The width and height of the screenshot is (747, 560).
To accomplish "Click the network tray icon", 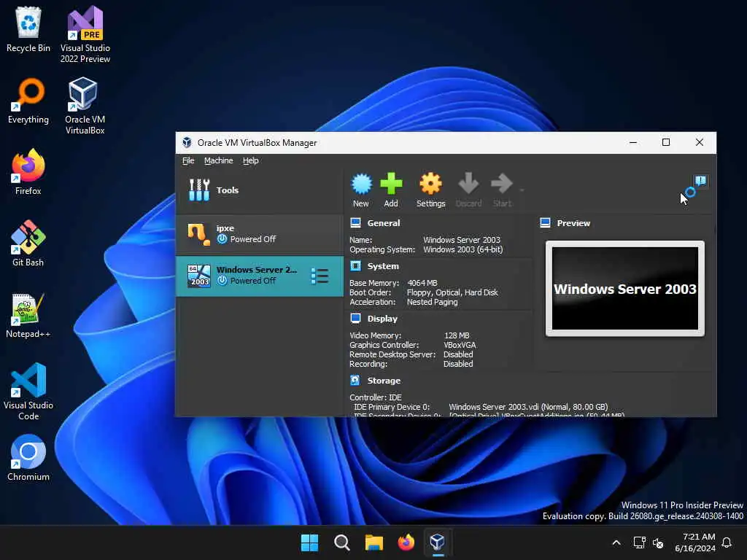I will [639, 542].
